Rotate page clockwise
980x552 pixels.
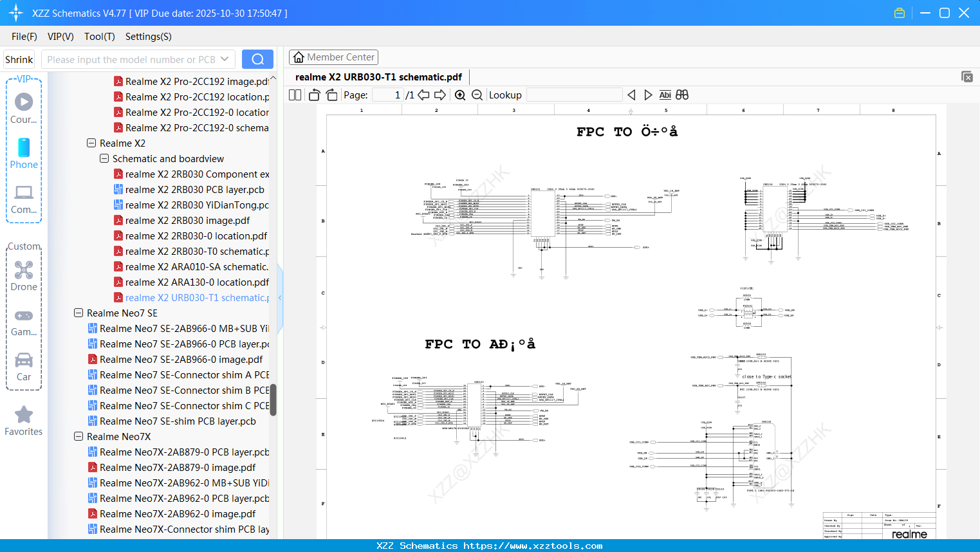coord(331,95)
